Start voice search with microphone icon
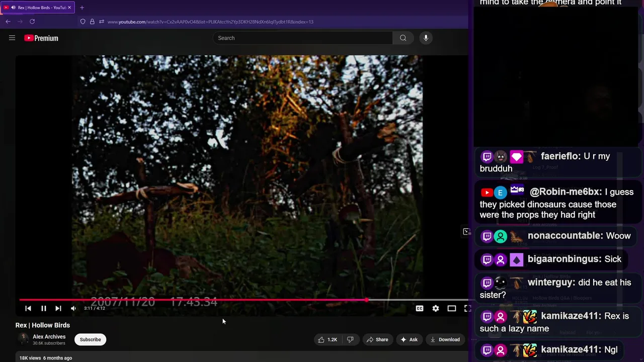 426,38
